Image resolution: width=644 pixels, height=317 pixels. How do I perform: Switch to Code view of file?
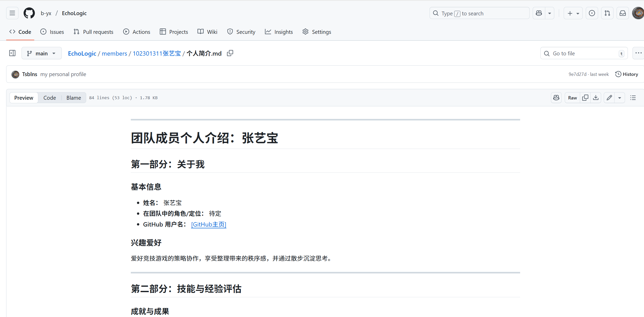(49, 98)
